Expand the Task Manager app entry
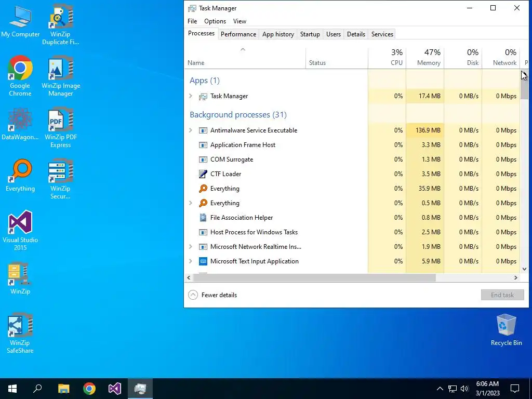This screenshot has width=532, height=399. [x=191, y=96]
